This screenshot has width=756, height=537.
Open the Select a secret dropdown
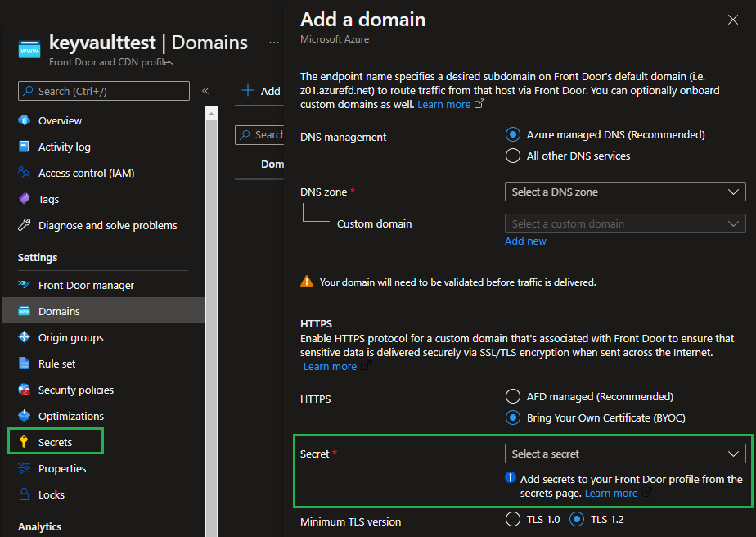(x=625, y=454)
